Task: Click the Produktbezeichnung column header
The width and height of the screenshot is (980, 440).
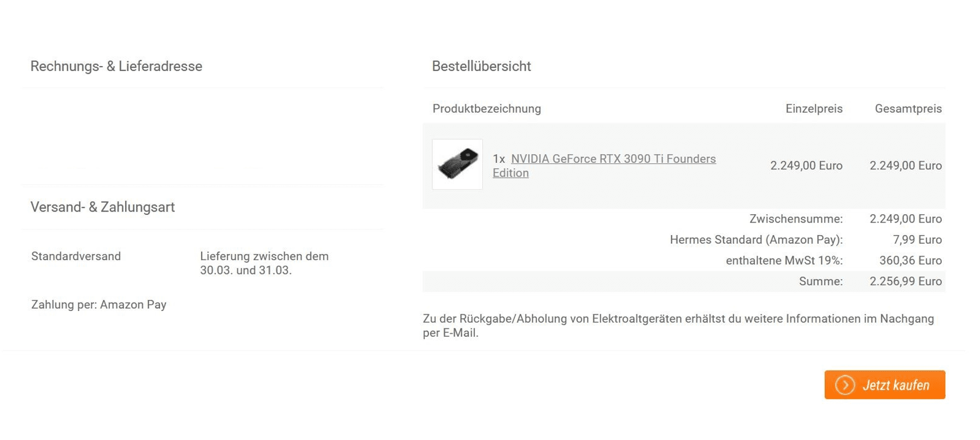Action: point(487,109)
